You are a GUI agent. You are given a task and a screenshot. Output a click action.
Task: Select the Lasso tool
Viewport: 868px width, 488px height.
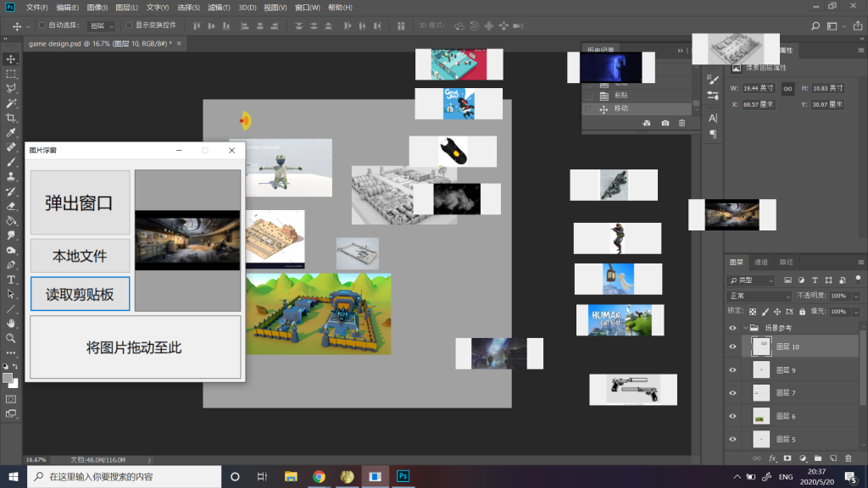(10, 88)
